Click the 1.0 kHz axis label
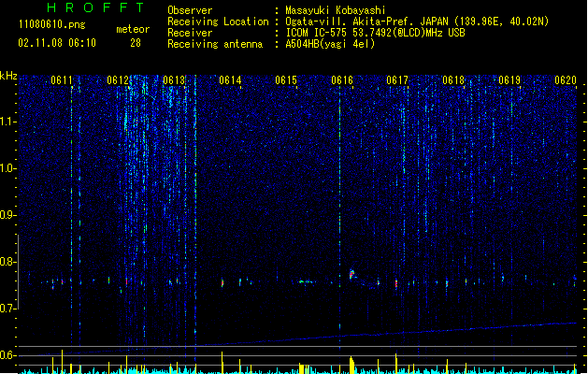This screenshot has height=374, width=588. coord(7,168)
